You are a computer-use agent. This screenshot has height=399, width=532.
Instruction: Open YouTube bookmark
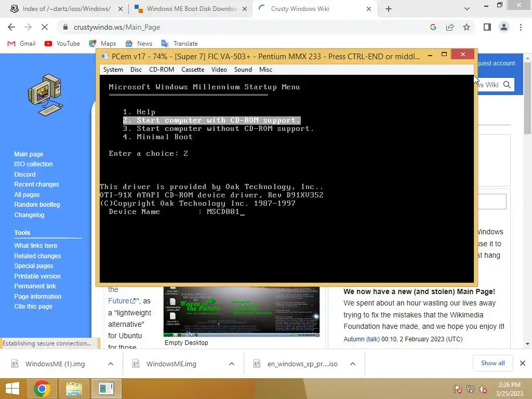[62, 44]
